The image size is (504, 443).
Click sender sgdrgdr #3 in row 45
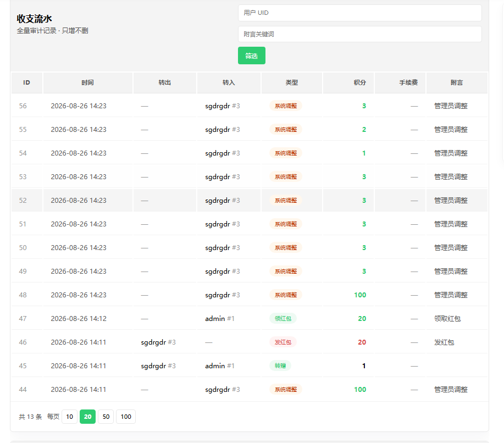[158, 366]
